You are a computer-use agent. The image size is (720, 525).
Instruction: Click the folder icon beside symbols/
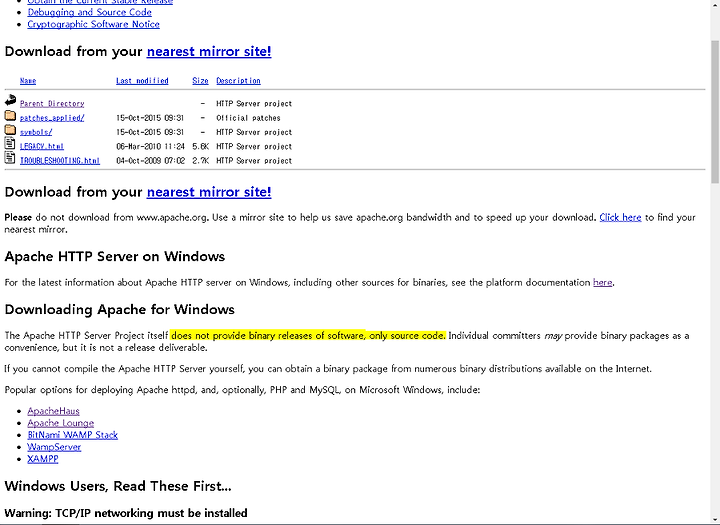tap(10, 130)
